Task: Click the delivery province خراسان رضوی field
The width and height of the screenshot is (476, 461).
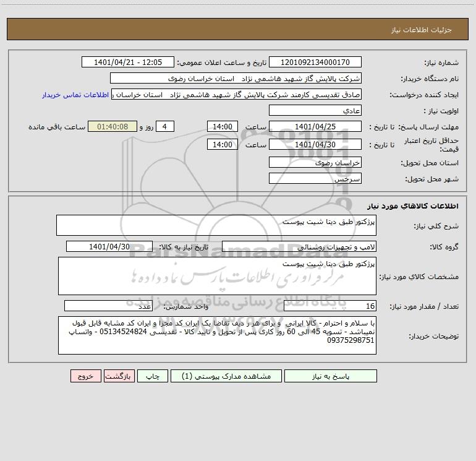Action: click(x=315, y=162)
